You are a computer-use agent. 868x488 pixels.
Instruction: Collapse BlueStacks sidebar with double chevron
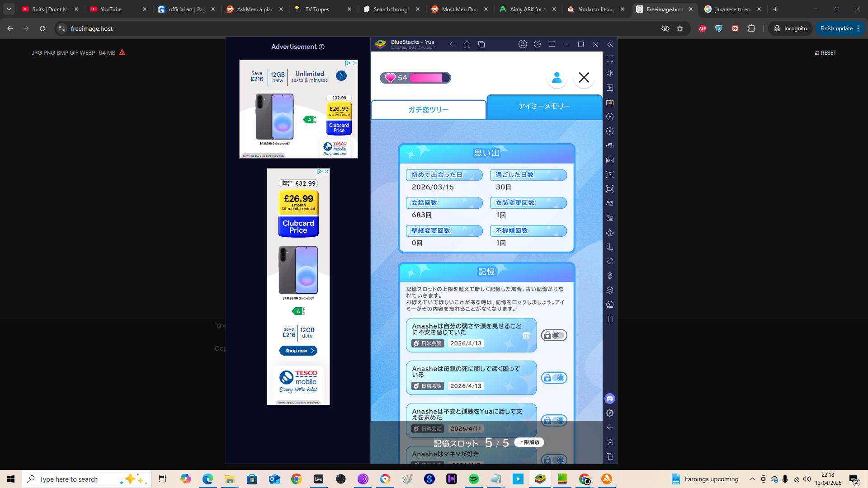click(610, 44)
